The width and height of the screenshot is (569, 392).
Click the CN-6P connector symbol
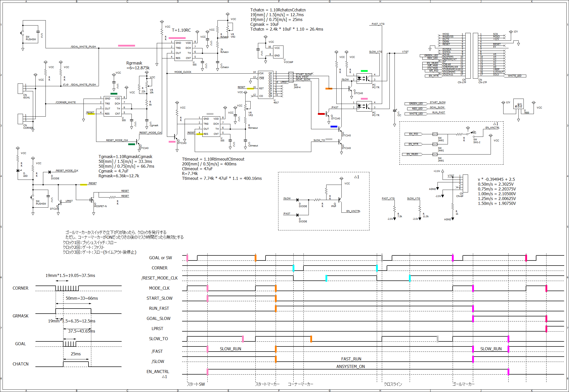coord(465,183)
